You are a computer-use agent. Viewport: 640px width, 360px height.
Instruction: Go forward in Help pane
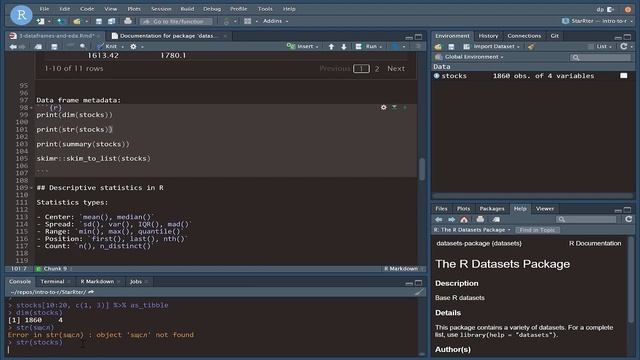pyautogui.click(x=451, y=220)
